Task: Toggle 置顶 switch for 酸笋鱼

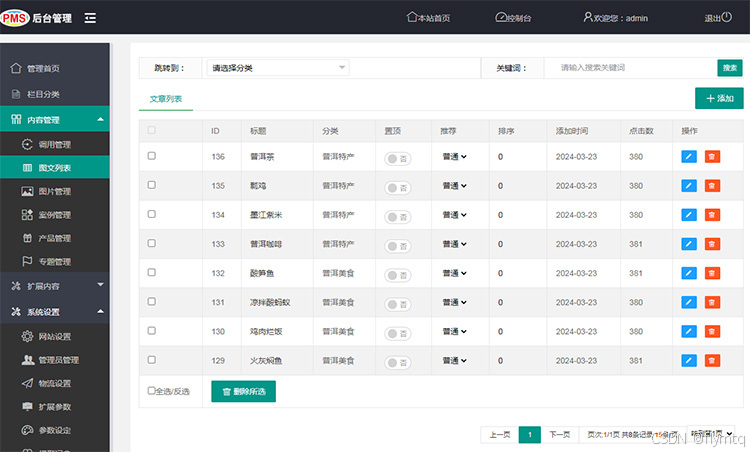Action: click(x=397, y=276)
